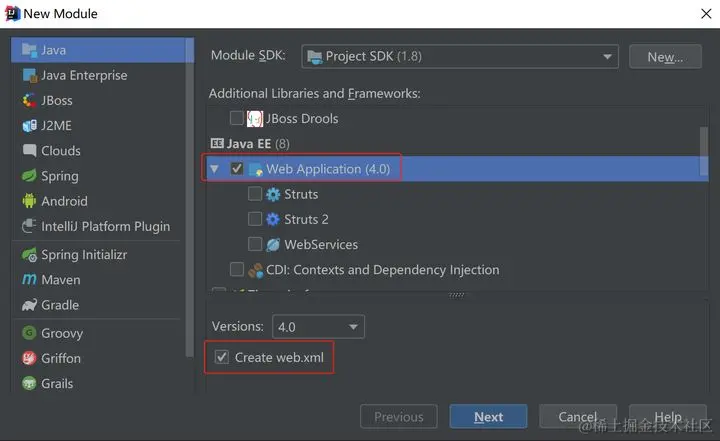Click the Help button

pos(668,417)
